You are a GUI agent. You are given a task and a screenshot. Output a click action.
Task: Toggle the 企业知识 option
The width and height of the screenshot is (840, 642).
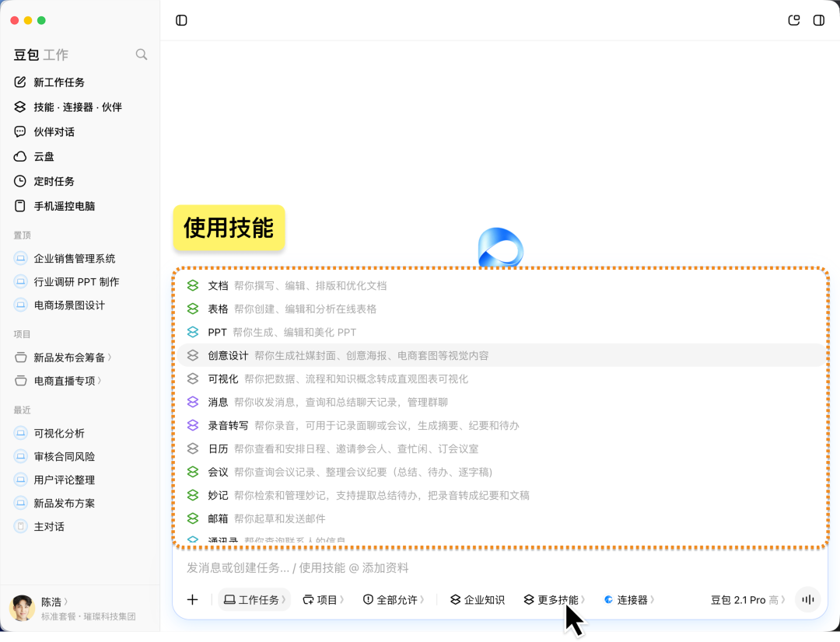(x=478, y=600)
